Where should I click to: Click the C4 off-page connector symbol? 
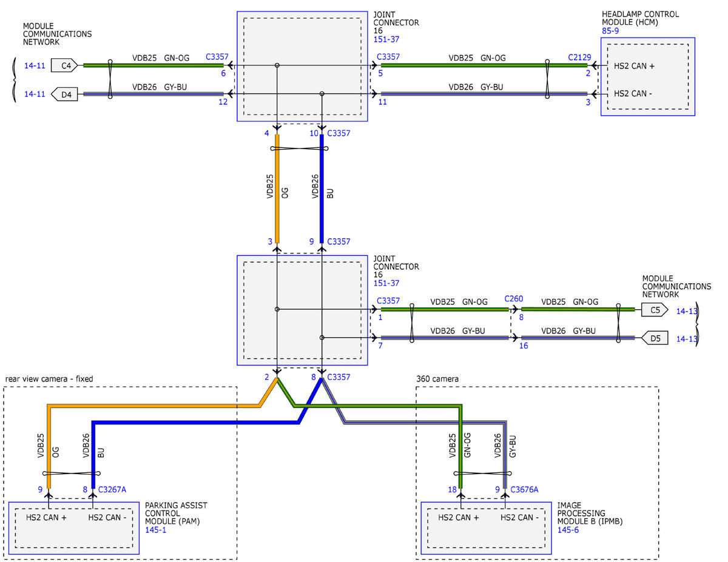tap(64, 65)
